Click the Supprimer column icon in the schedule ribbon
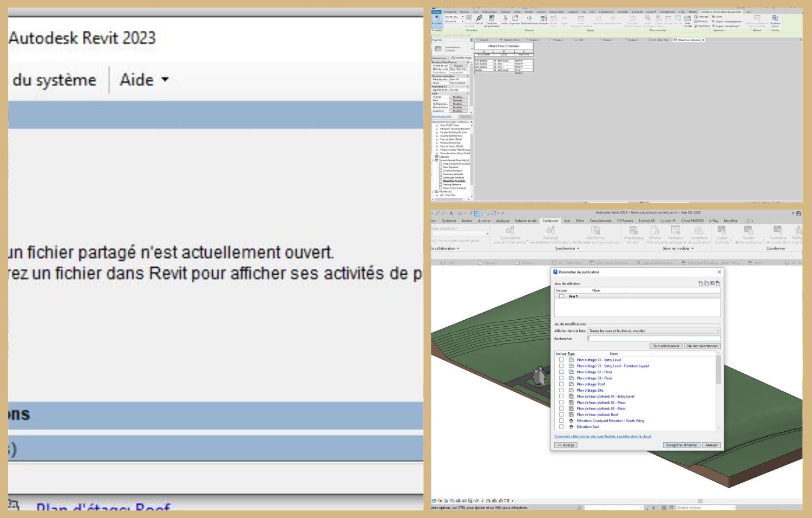Screen dimensions: 812x518 click(515, 20)
